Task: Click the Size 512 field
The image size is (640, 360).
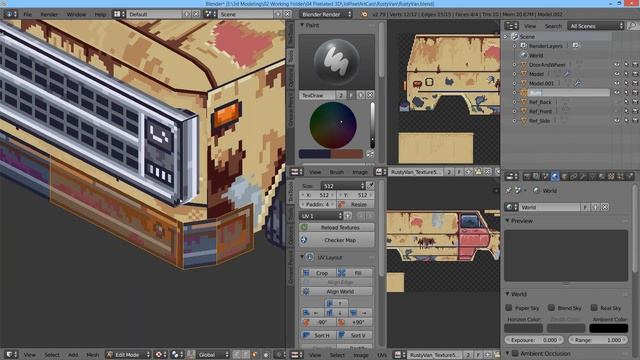Action: click(342, 186)
